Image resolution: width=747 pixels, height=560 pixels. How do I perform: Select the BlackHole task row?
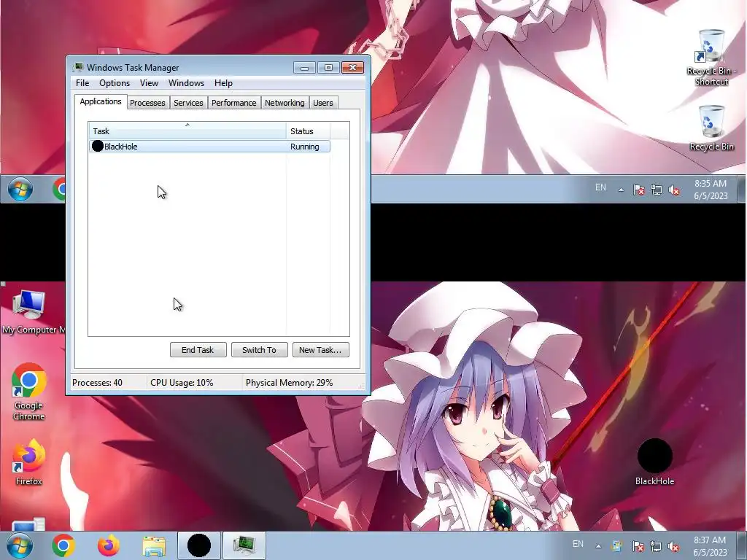(209, 146)
